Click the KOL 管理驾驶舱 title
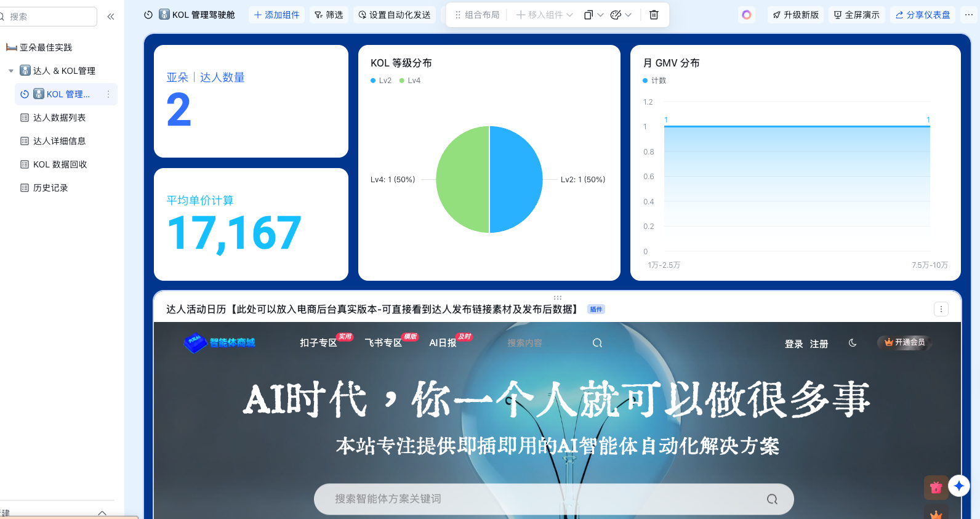Screen dimensions: 980x519 [x=204, y=15]
